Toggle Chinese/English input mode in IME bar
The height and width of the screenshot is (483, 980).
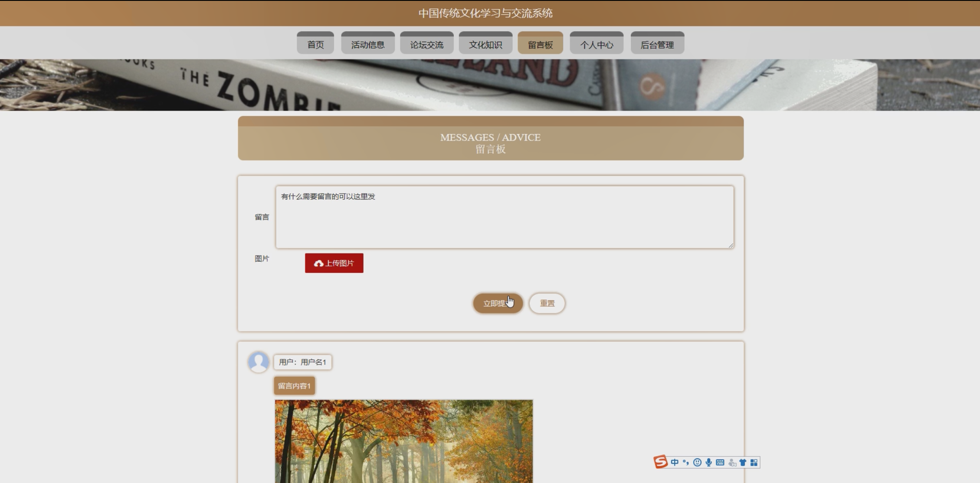tap(675, 463)
